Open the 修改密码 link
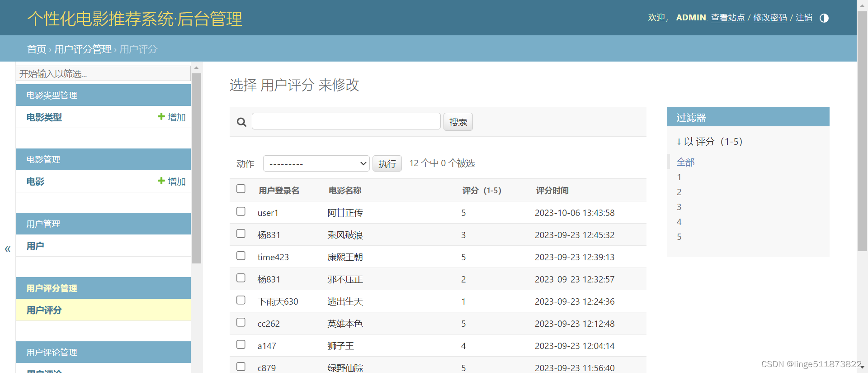The width and height of the screenshot is (868, 373). click(x=770, y=18)
